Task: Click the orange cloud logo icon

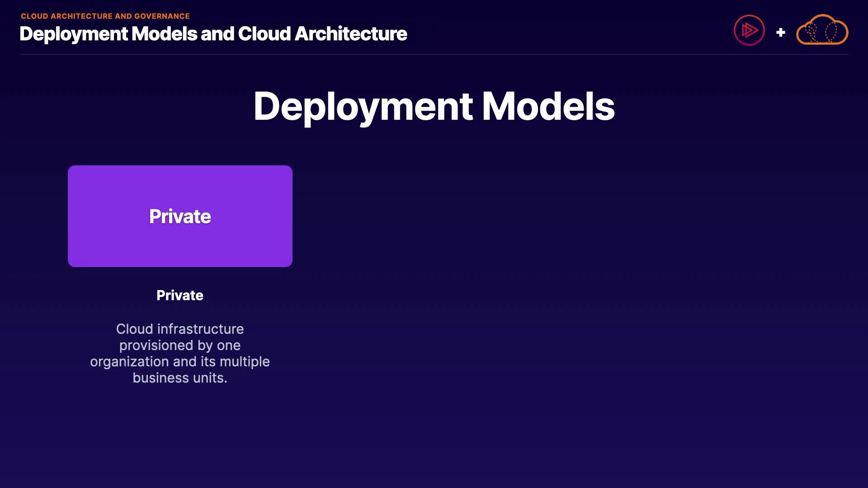Action: tap(822, 30)
